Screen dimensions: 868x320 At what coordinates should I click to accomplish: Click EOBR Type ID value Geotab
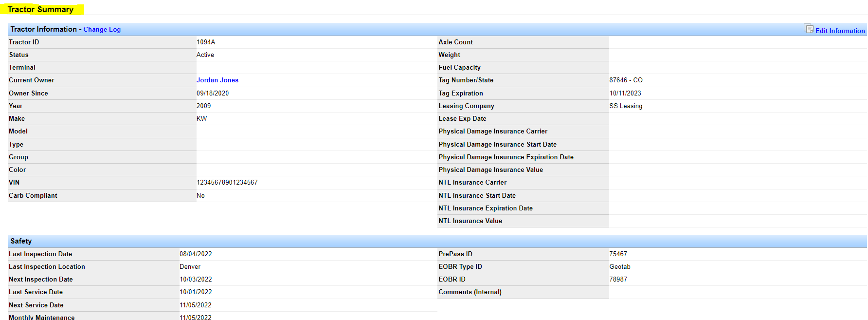[x=620, y=267]
